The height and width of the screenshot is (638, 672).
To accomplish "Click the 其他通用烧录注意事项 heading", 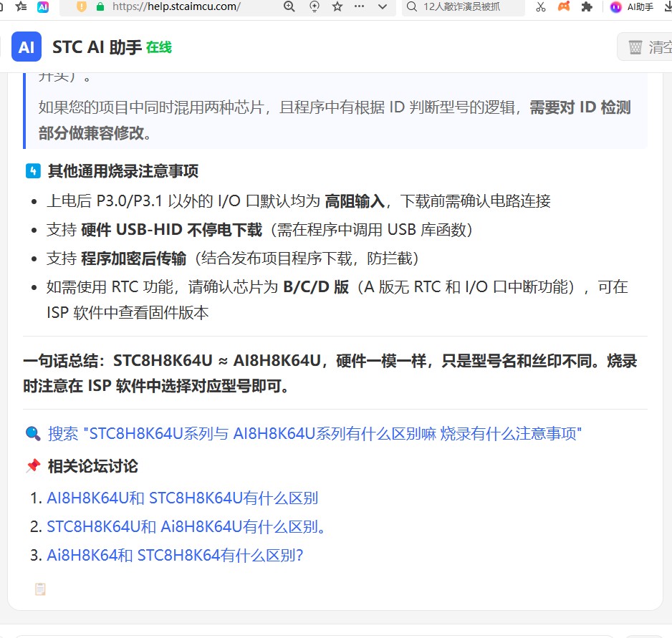I will [123, 171].
